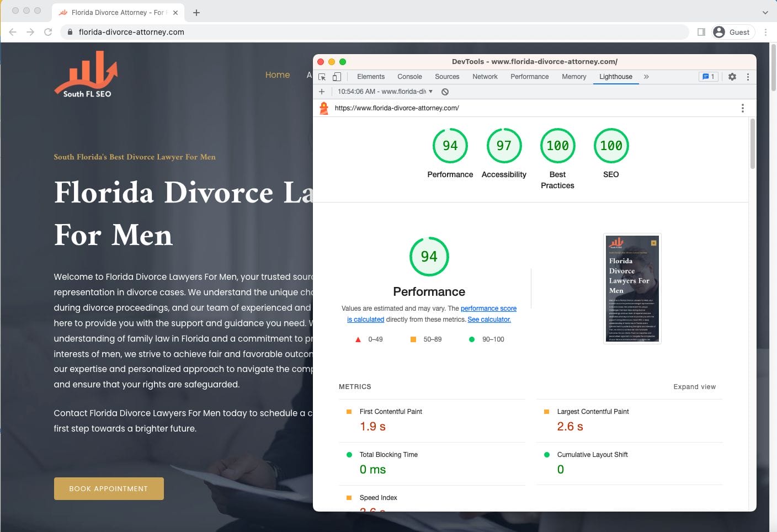This screenshot has width=777, height=532.
Task: Click the browser reload icon
Action: [48, 32]
